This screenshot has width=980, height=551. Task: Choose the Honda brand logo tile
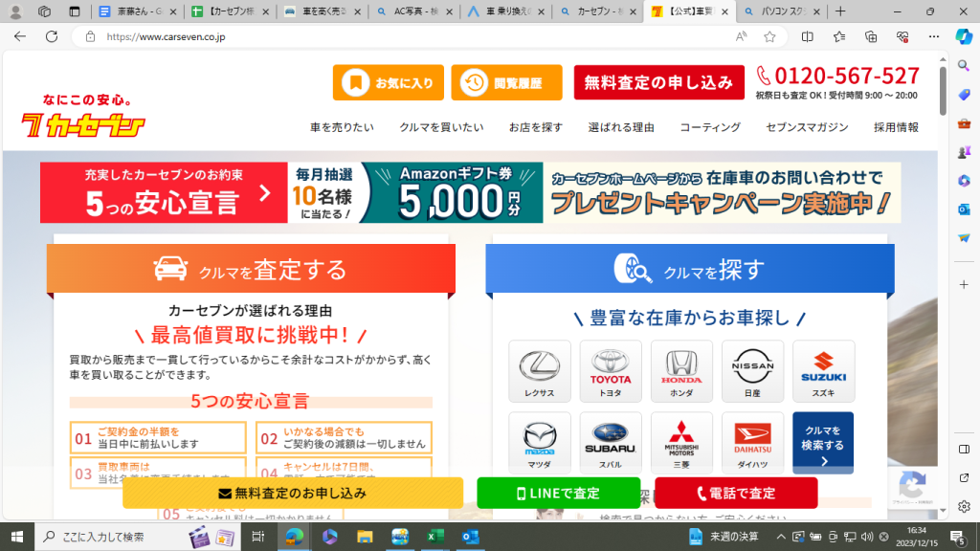pos(681,371)
